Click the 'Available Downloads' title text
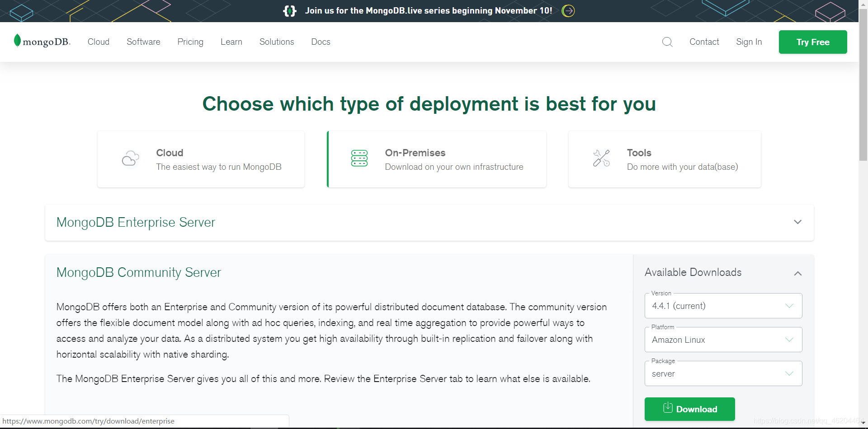This screenshot has width=868, height=429. pos(693,272)
